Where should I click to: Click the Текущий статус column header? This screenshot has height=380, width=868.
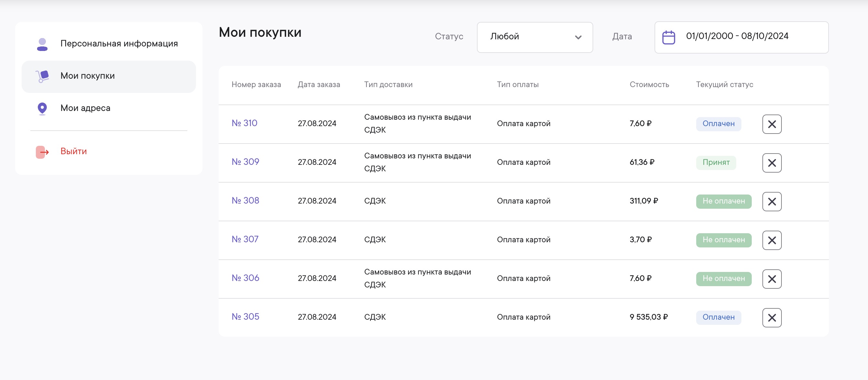(x=724, y=85)
